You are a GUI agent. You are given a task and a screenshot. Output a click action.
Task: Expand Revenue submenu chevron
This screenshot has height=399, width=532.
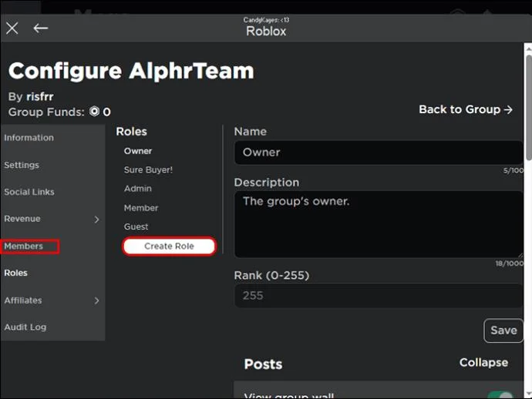coord(96,220)
